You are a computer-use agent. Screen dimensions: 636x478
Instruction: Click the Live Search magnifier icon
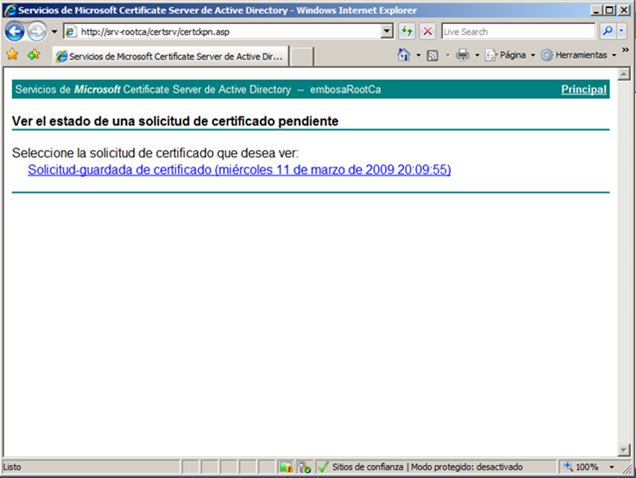pyautogui.click(x=607, y=32)
